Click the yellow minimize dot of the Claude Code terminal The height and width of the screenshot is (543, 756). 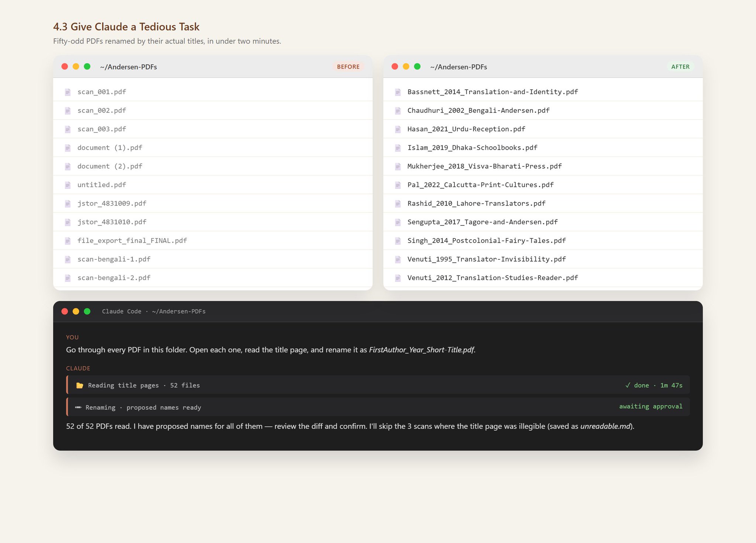pyautogui.click(x=76, y=311)
